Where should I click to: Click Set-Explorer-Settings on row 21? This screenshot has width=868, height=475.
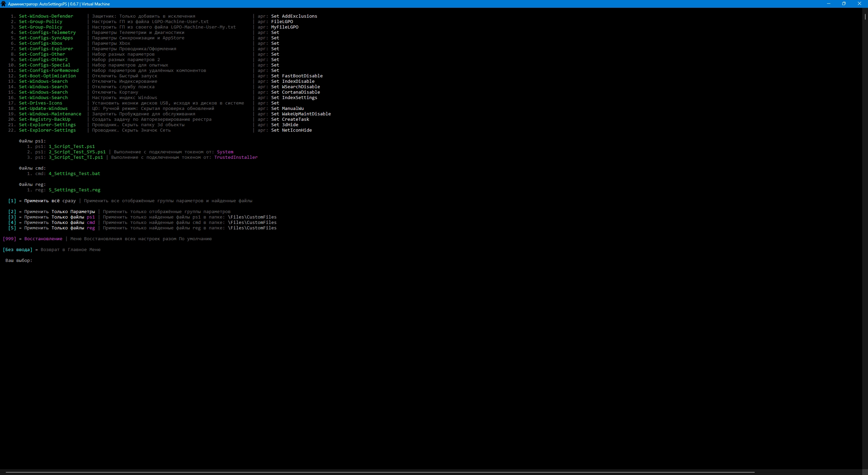coord(47,125)
